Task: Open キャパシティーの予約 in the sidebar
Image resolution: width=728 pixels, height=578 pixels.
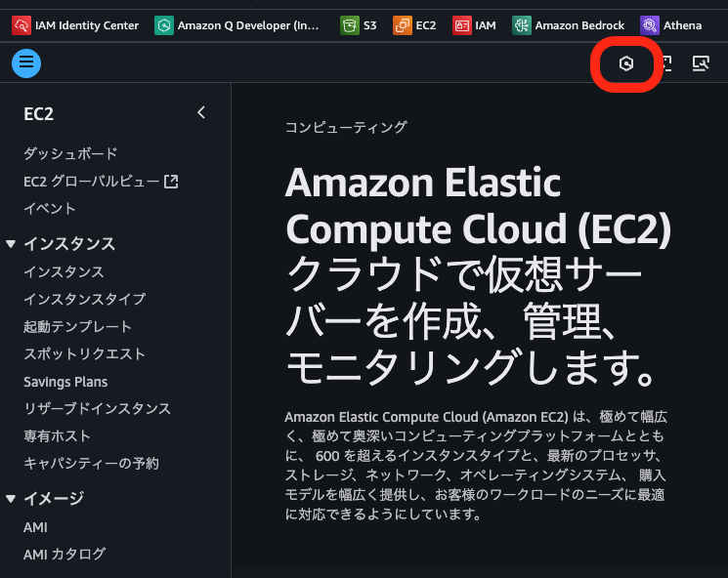Action: click(x=92, y=464)
